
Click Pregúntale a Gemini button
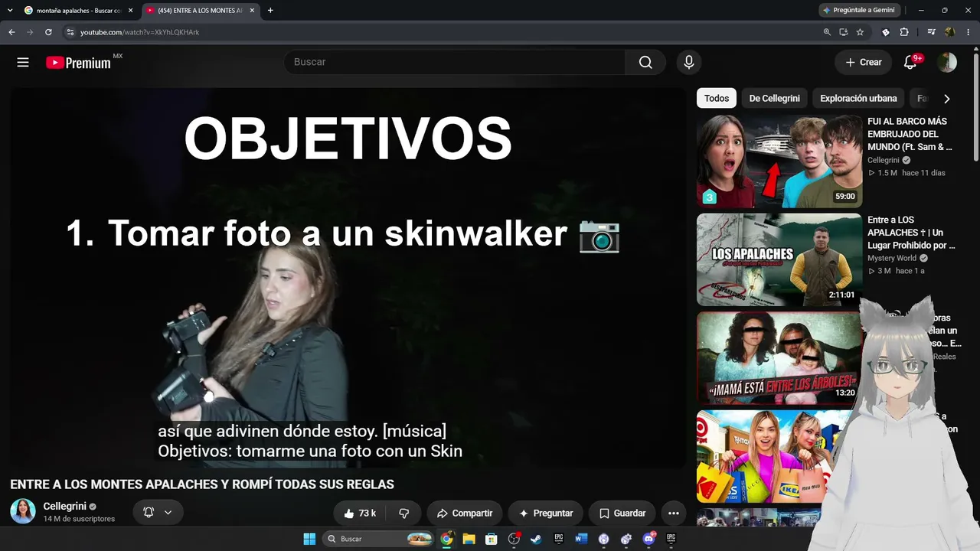point(859,11)
